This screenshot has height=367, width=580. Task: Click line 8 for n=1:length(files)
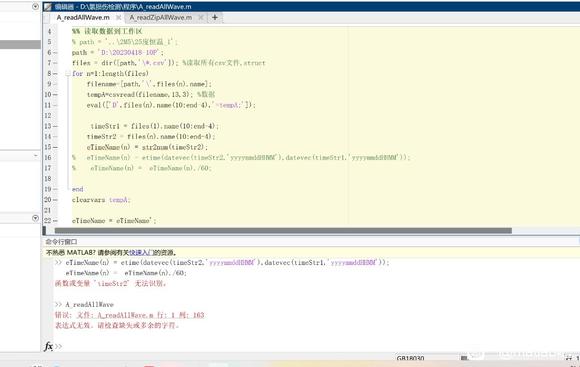click(x=110, y=74)
